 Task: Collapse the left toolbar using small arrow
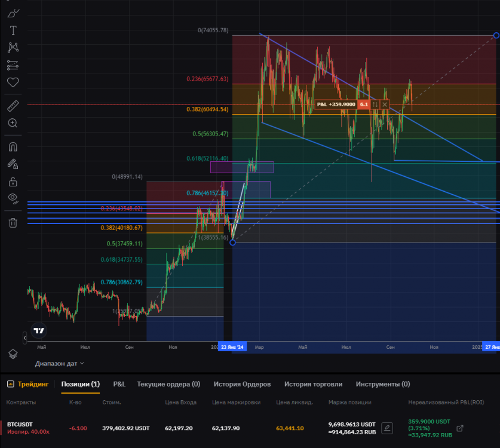[x=24, y=338]
